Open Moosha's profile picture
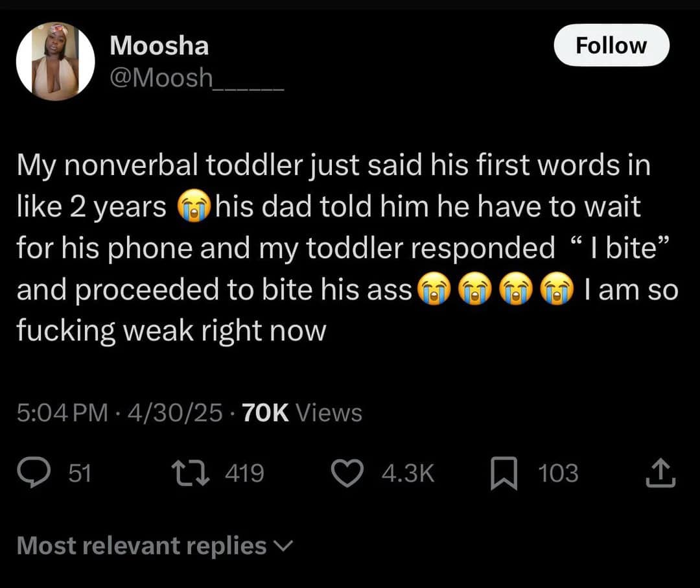Viewport: 700px width, 588px height. pyautogui.click(x=56, y=62)
